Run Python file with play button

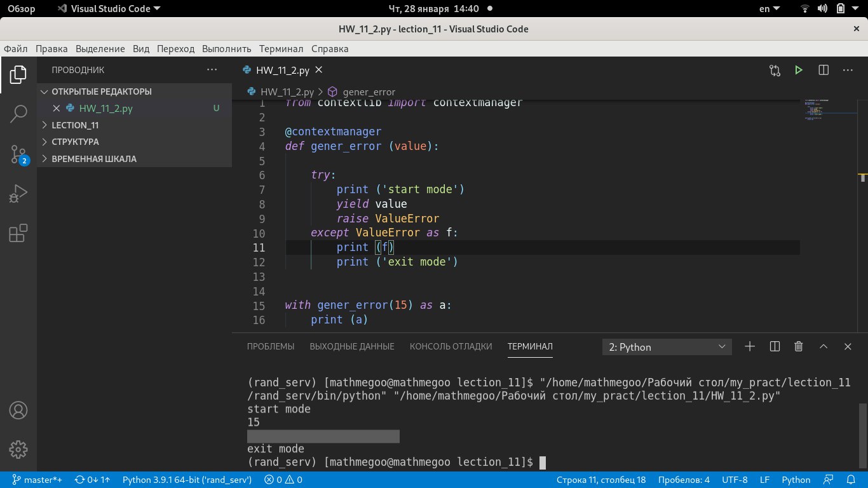[x=799, y=70]
